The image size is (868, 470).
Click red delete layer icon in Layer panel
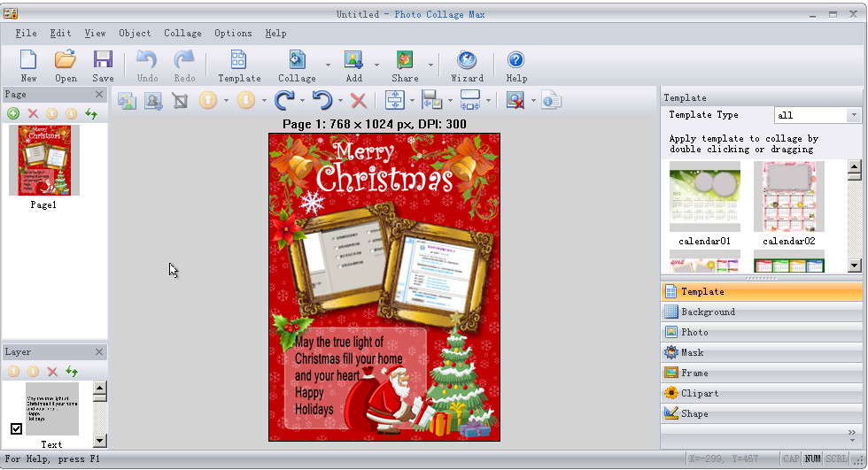coord(52,372)
